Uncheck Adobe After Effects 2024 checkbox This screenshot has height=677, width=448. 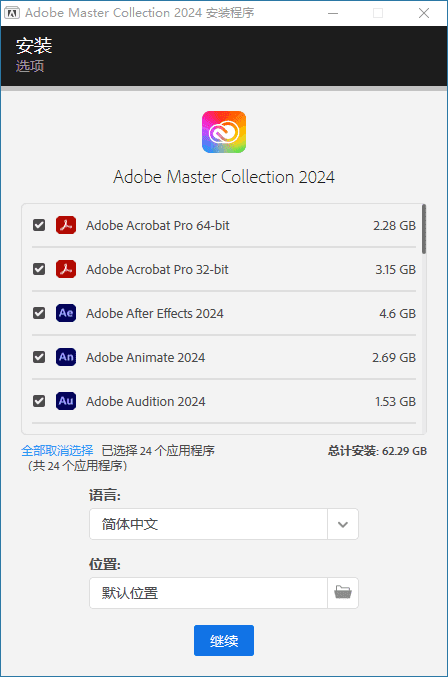(39, 313)
